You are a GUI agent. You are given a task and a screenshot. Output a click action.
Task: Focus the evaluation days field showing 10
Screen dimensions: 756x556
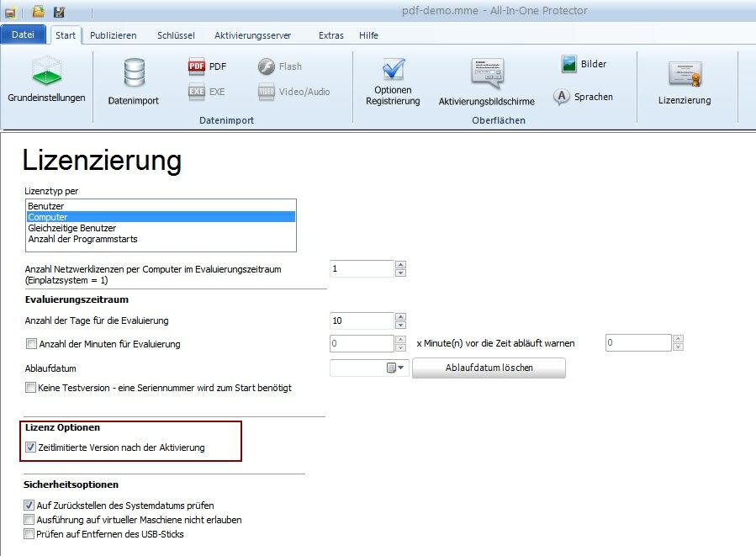coord(362,320)
